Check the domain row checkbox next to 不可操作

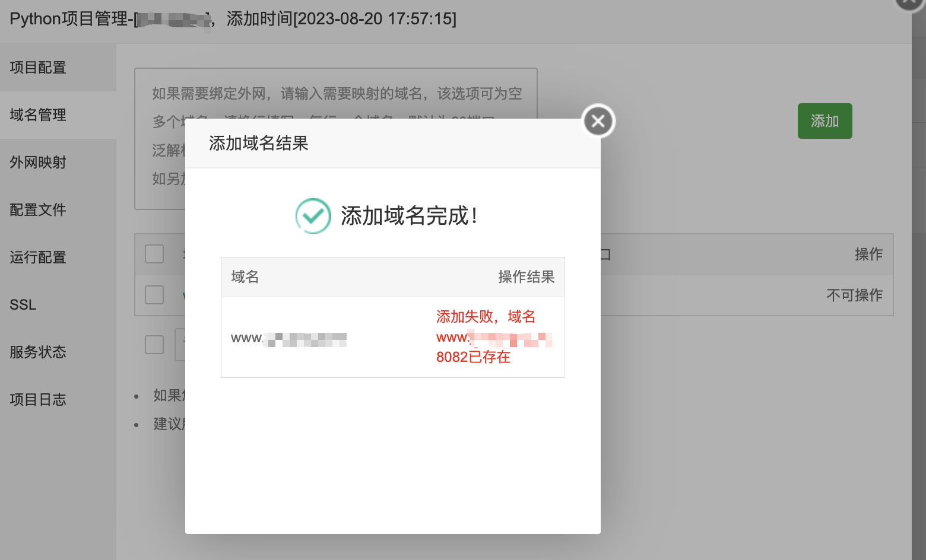pyautogui.click(x=154, y=295)
